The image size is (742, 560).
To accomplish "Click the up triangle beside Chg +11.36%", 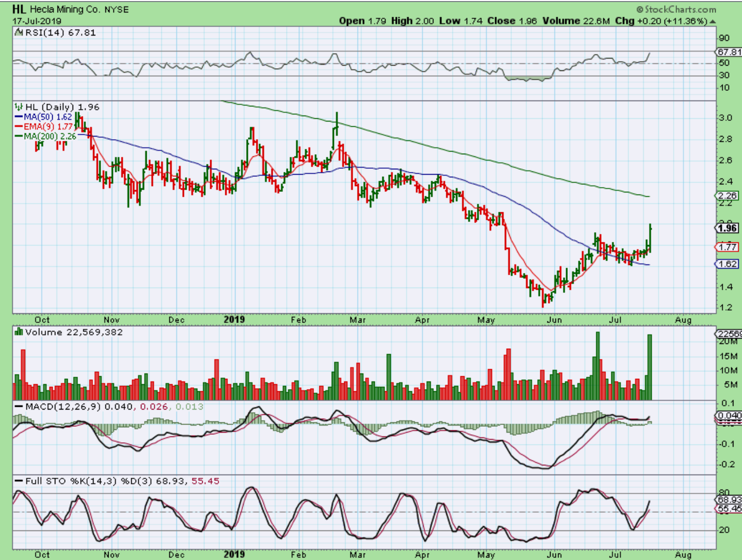I will coord(712,21).
